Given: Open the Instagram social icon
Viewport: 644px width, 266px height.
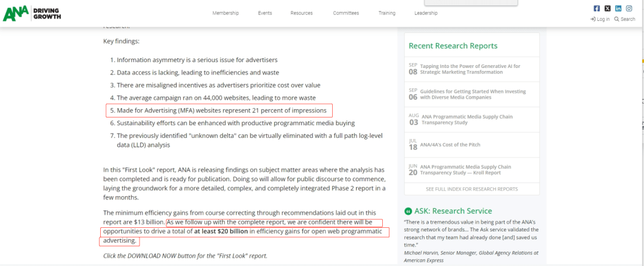Looking at the screenshot, I should [629, 8].
